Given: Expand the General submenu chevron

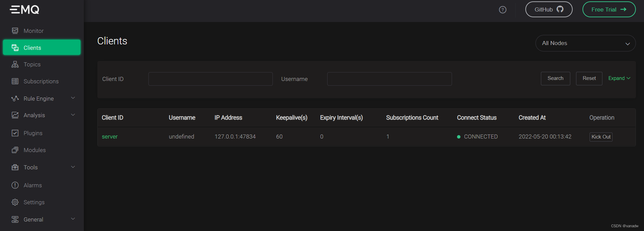Looking at the screenshot, I should click(x=73, y=219).
